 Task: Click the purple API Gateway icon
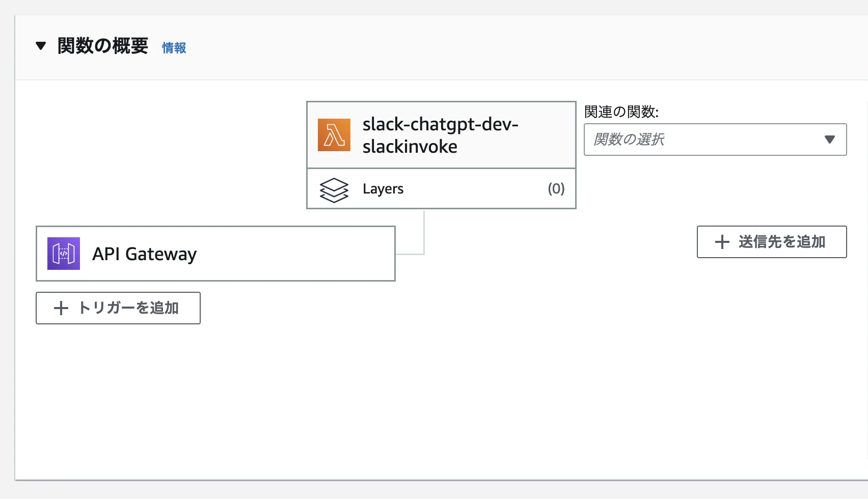click(64, 254)
